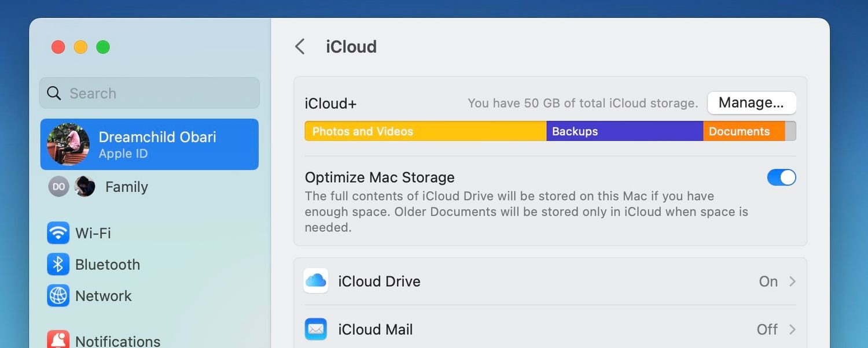This screenshot has width=868, height=348.
Task: Click the Photos and Videos storage segment
Action: 425,131
